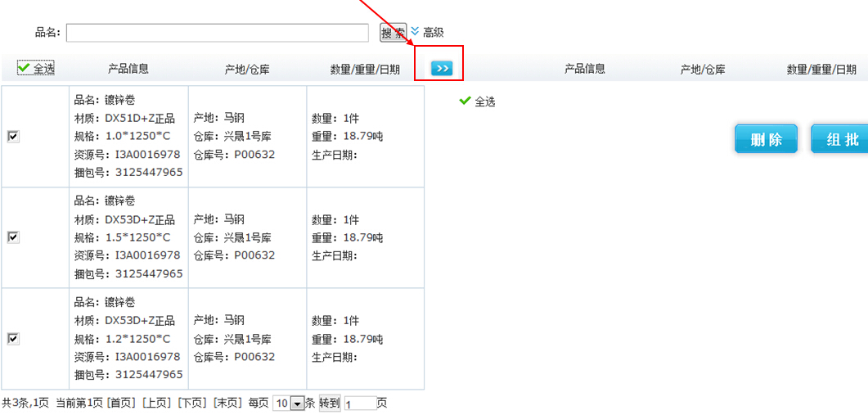
Task: Toggle checkbox for the 1.5*1250*C row
Action: [x=13, y=237]
